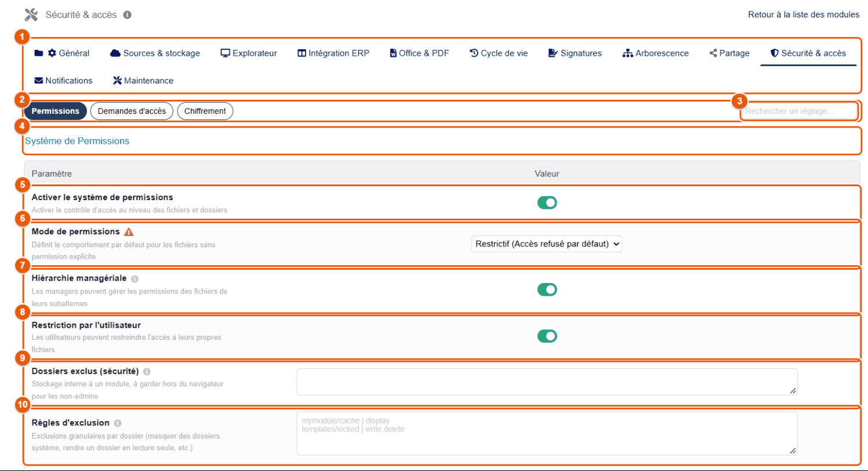Click the cloud icon of Sources & stockage

click(115, 53)
